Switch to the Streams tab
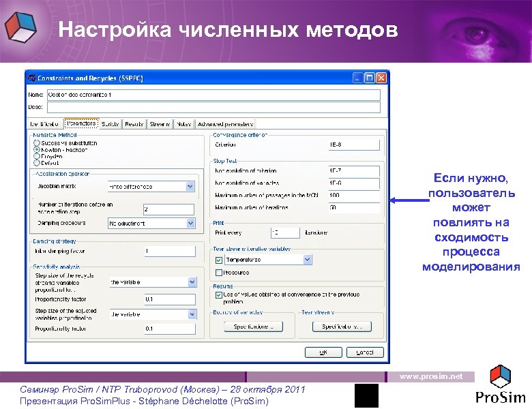 [160, 124]
